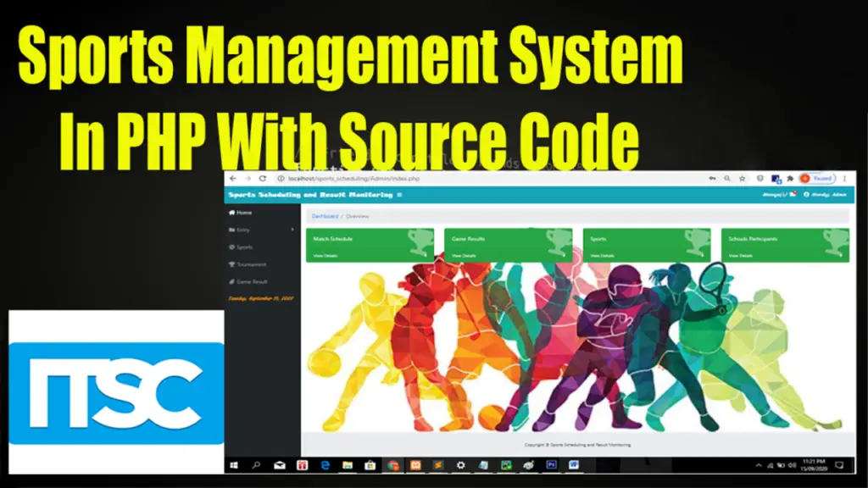Select the Home icon in the sidebar
The height and width of the screenshot is (488, 868).
(231, 213)
